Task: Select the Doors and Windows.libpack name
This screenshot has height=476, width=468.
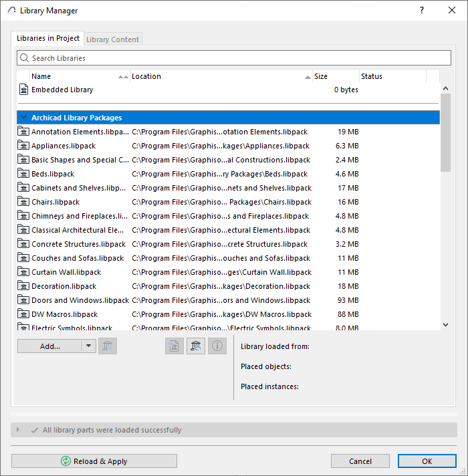Action: 80,300
